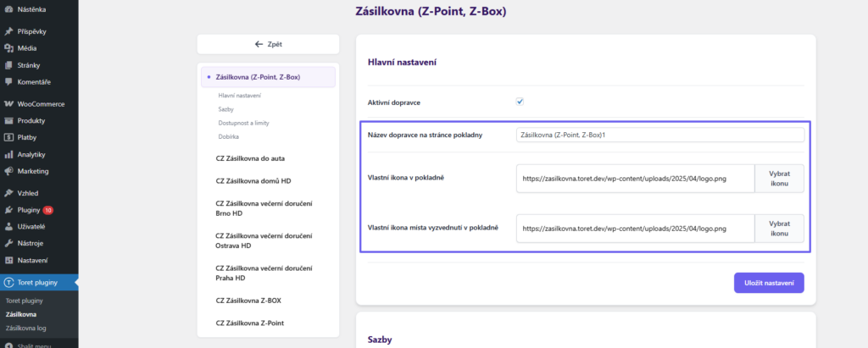Click Vybrat ikonu for místa vyzvednutí icon
This screenshot has height=348, width=868.
coord(779,229)
